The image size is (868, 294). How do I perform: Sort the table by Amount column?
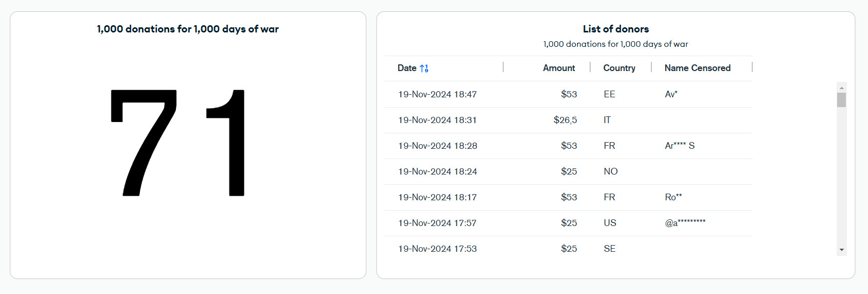pyautogui.click(x=559, y=68)
